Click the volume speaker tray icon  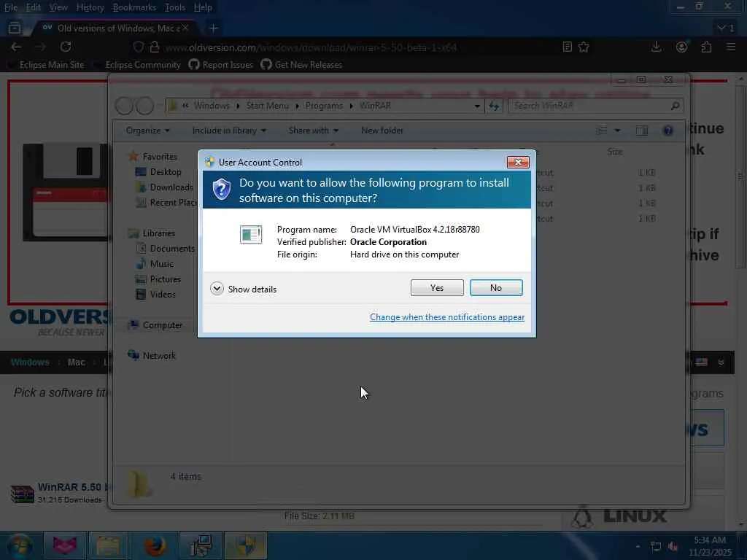coord(673,546)
